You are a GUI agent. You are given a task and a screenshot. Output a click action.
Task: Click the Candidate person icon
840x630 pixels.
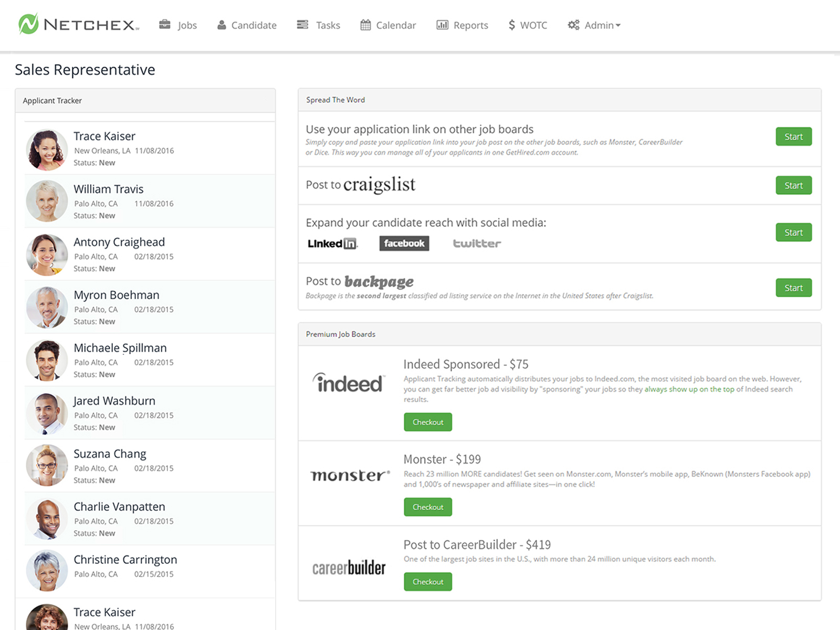222,25
